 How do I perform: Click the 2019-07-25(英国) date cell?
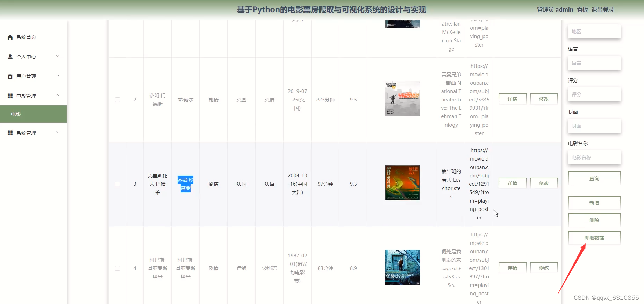click(x=298, y=100)
